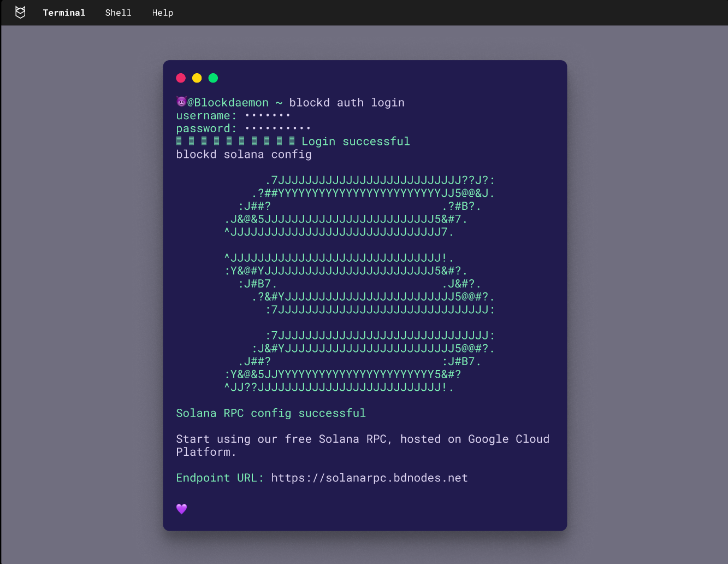Toggle the username masked dots field
728x564 pixels.
coord(267,115)
